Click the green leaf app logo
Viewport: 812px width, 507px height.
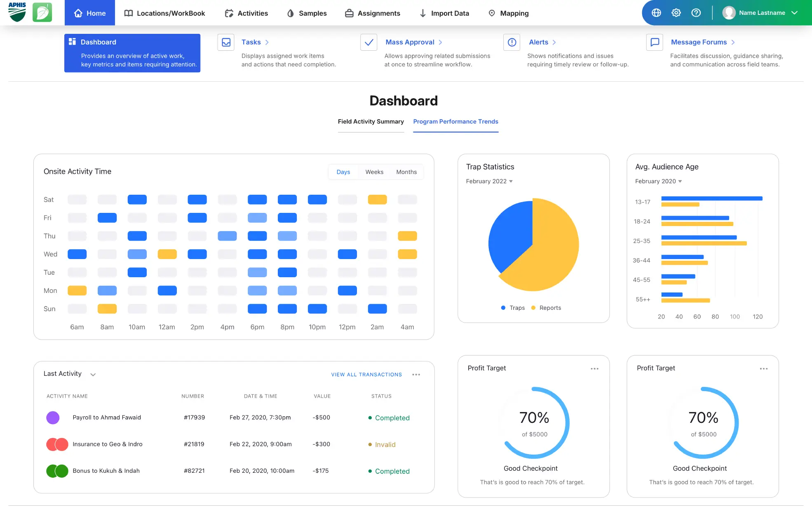(42, 12)
